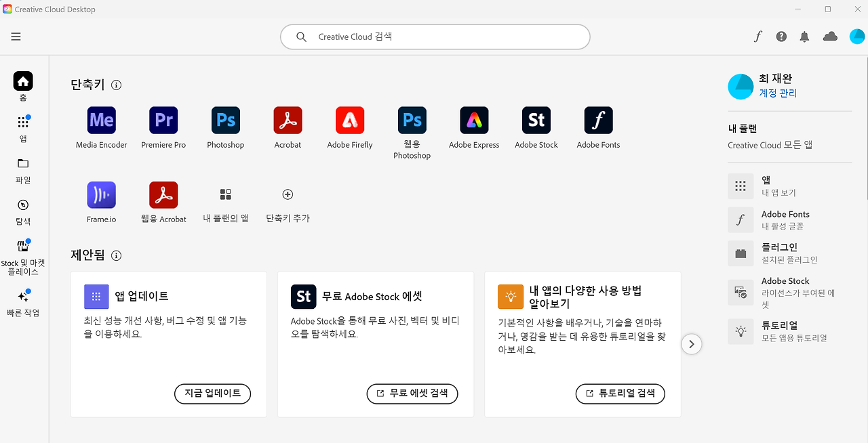868x443 pixels.
Task: Open the profile avatar in top bar
Action: pyautogui.click(x=856, y=37)
